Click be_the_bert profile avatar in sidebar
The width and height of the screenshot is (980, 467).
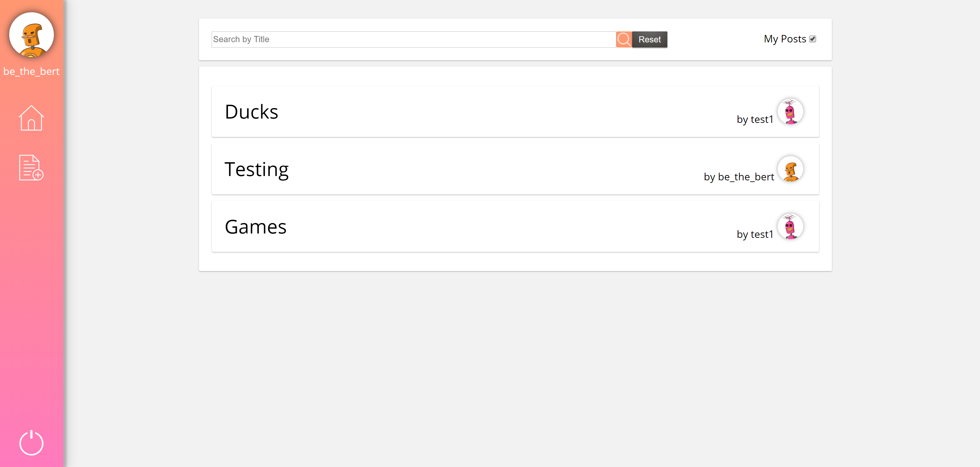point(32,35)
